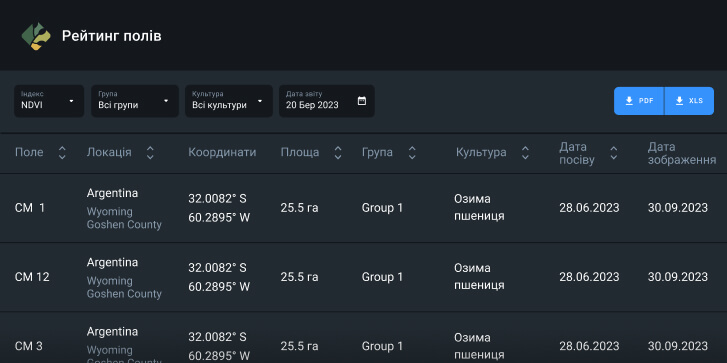The height and width of the screenshot is (363, 727).
Task: Click the calendar icon in Дата звіту field
Action: (x=362, y=101)
